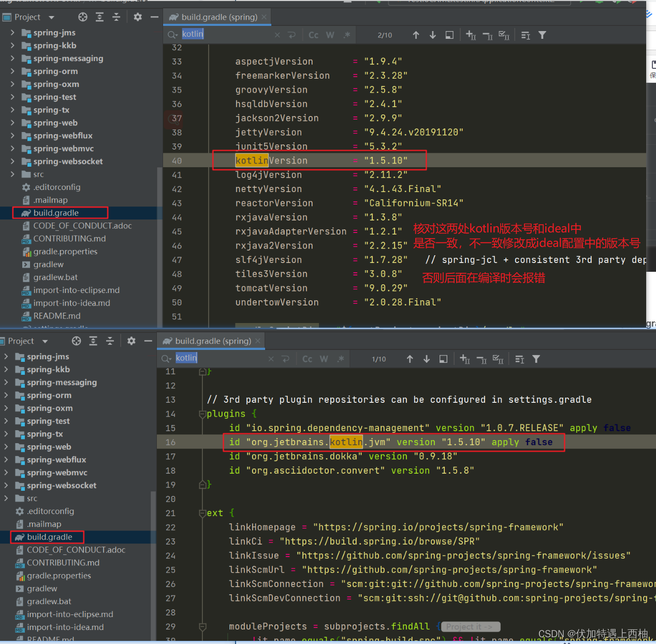Close build.gradle (spring) tab in lower editor
Image resolution: width=656 pixels, height=644 pixels.
(258, 341)
